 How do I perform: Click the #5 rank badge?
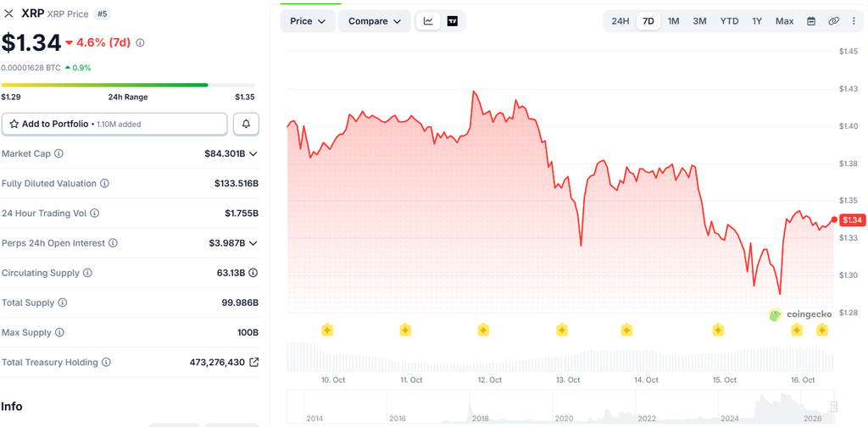click(x=103, y=14)
